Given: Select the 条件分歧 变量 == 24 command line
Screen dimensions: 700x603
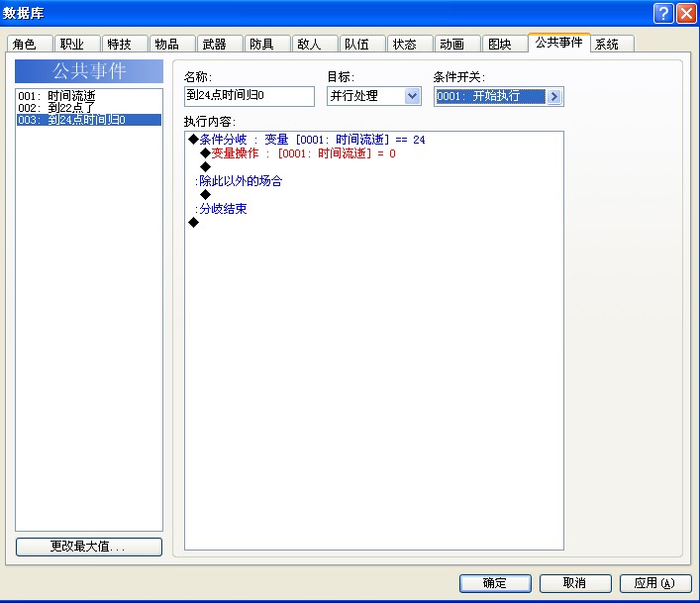Looking at the screenshot, I should coord(307,140).
